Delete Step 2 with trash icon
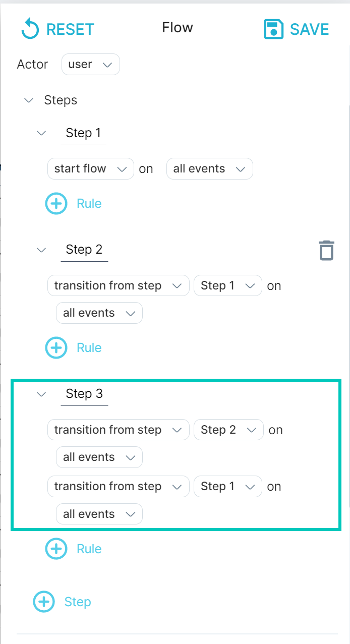 click(x=326, y=250)
